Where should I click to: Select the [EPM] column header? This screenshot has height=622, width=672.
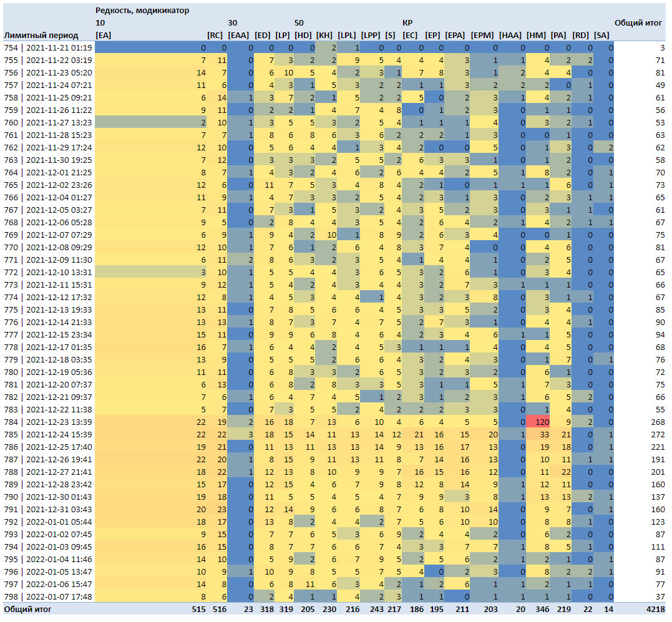pos(482,35)
